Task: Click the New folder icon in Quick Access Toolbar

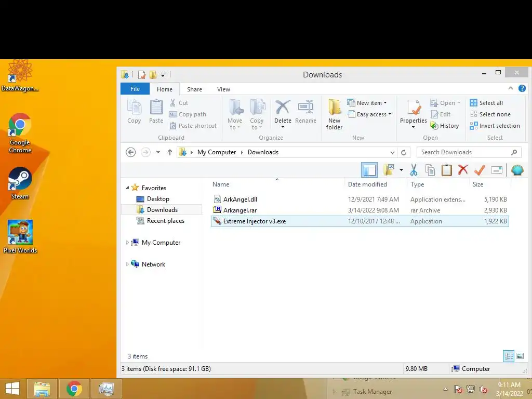Action: [153, 75]
